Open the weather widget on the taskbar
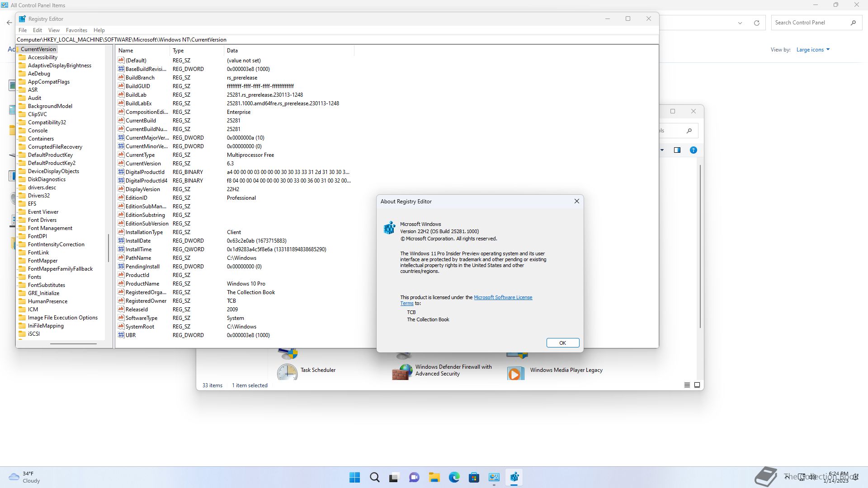Image resolution: width=868 pixels, height=488 pixels. click(25, 477)
